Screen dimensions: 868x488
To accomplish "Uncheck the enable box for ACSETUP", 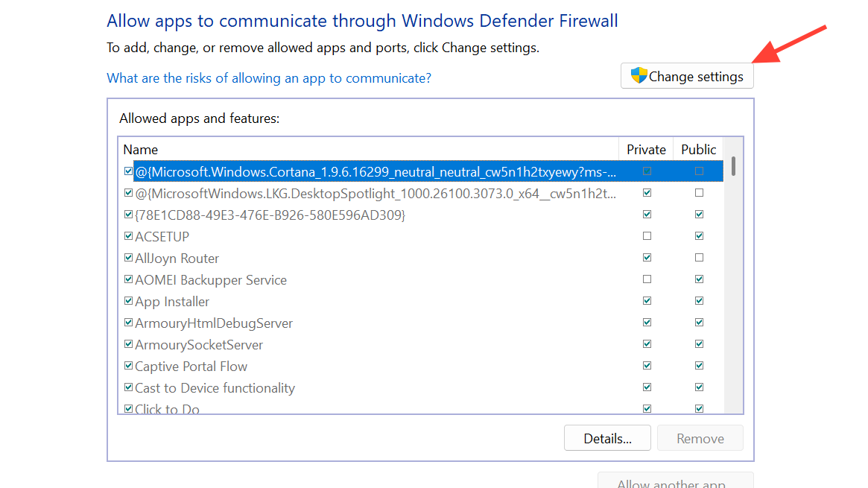I will click(128, 236).
